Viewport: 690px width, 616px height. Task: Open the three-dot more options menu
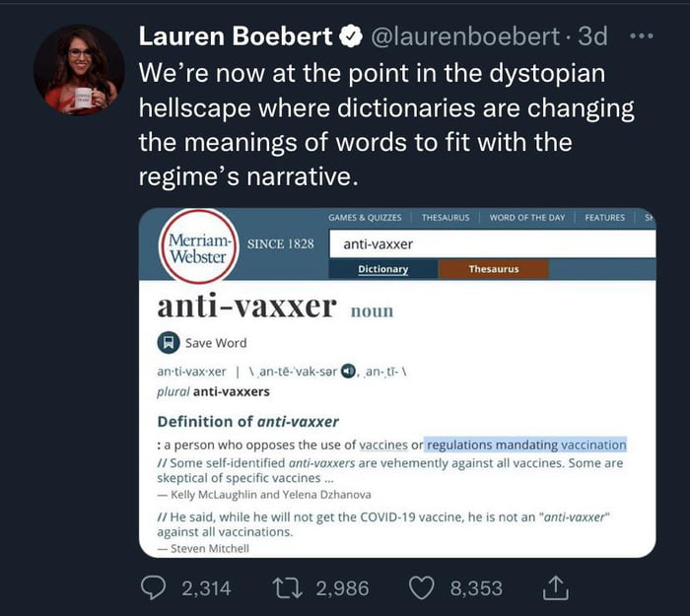642,36
